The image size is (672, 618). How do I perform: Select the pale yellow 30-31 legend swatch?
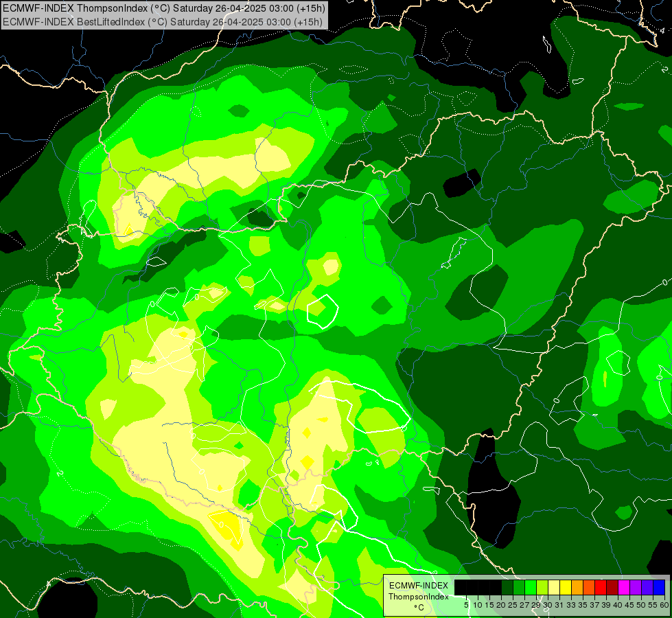point(554,588)
